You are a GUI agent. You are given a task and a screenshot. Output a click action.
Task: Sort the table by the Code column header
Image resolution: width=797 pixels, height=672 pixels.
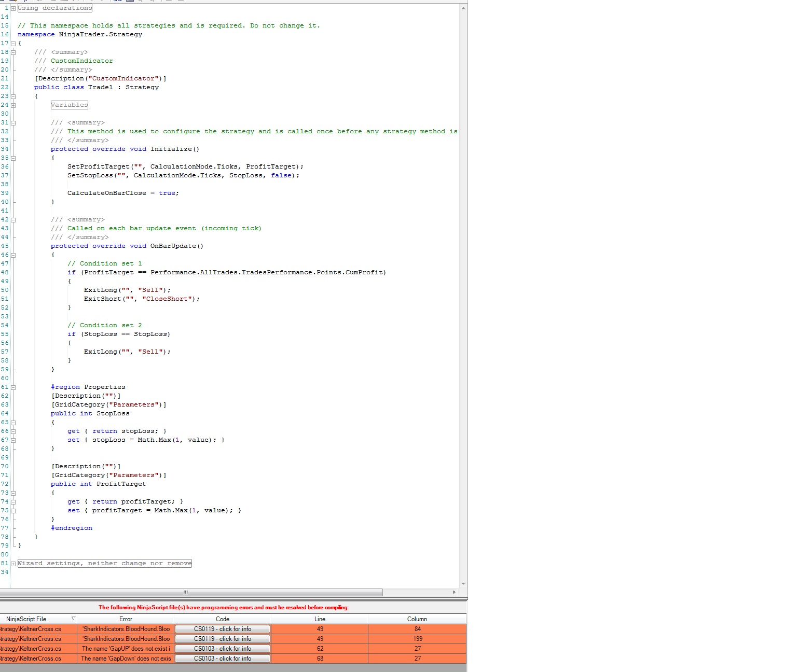tap(223, 619)
